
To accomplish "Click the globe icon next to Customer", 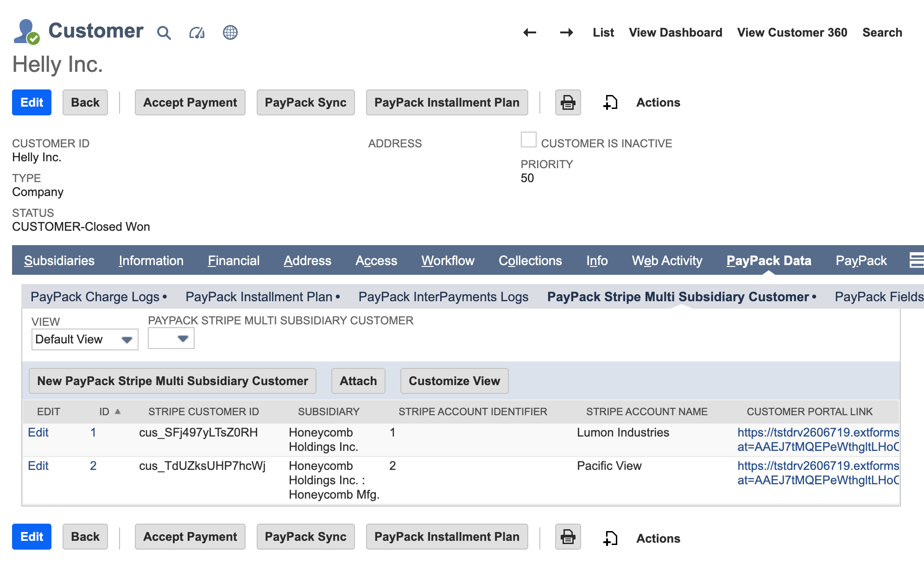I will pyautogui.click(x=230, y=32).
